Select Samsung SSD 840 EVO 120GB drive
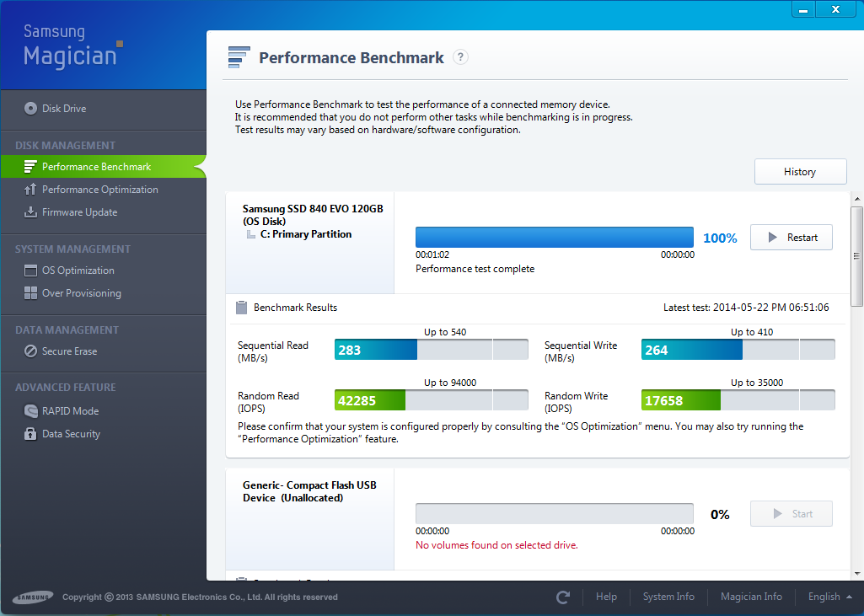The width and height of the screenshot is (864, 616). pyautogui.click(x=313, y=215)
